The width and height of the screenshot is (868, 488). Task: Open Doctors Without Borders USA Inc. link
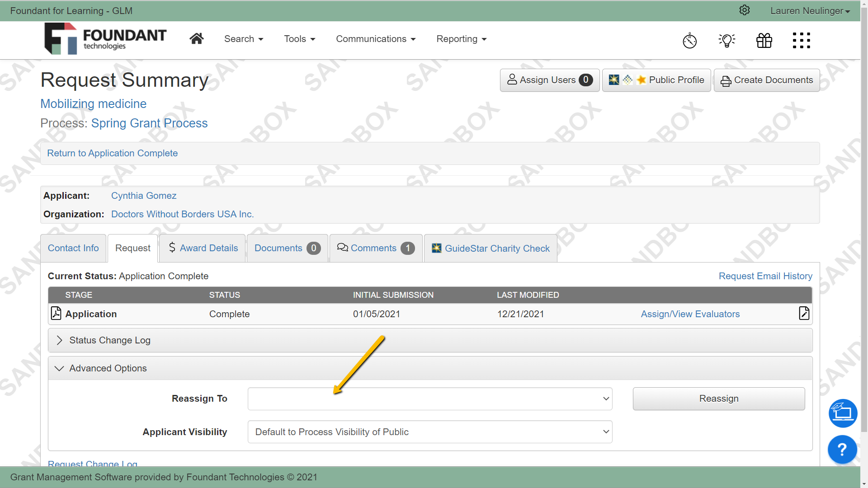click(182, 214)
